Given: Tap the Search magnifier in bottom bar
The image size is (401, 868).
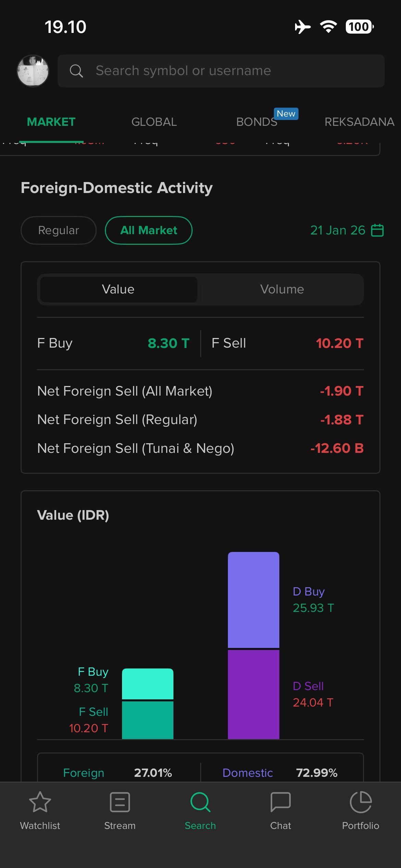Looking at the screenshot, I should coord(200,802).
